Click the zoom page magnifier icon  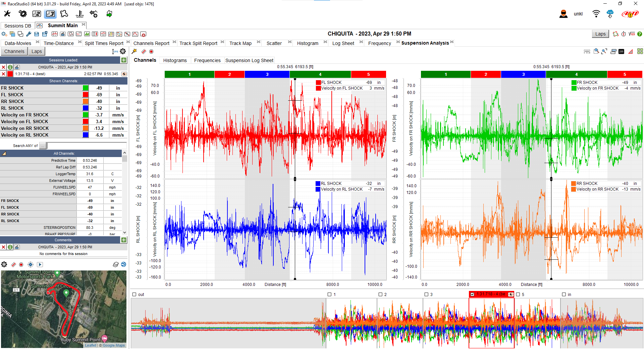pyautogui.click(x=596, y=51)
